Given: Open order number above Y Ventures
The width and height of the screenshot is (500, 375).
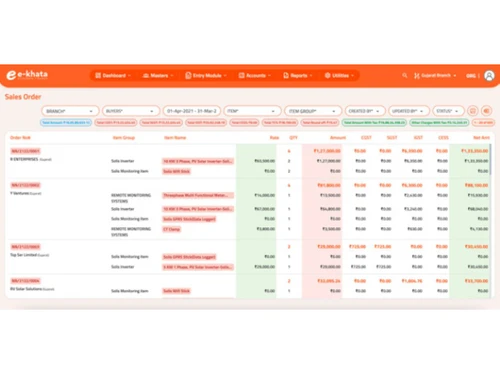Looking at the screenshot, I should (x=25, y=185).
